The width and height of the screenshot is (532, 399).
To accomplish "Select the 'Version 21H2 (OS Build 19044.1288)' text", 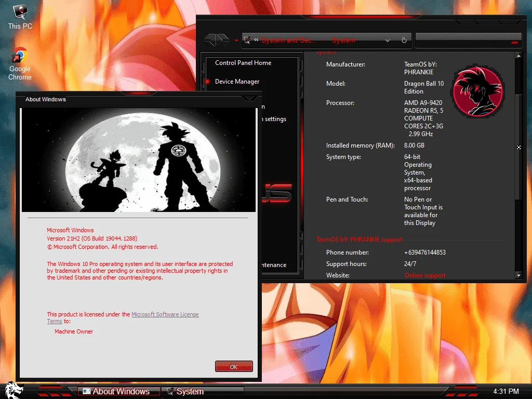I will pyautogui.click(x=92, y=238).
